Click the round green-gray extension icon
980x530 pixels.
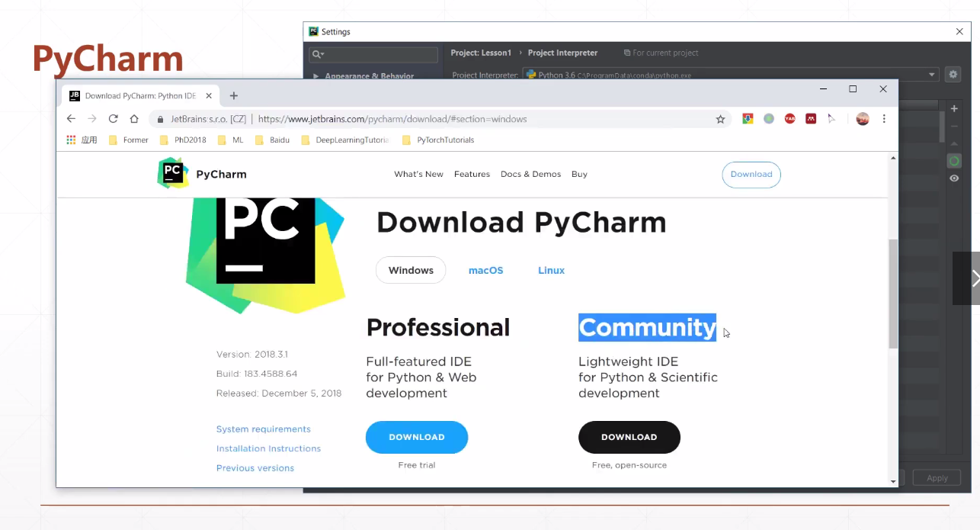pos(769,119)
